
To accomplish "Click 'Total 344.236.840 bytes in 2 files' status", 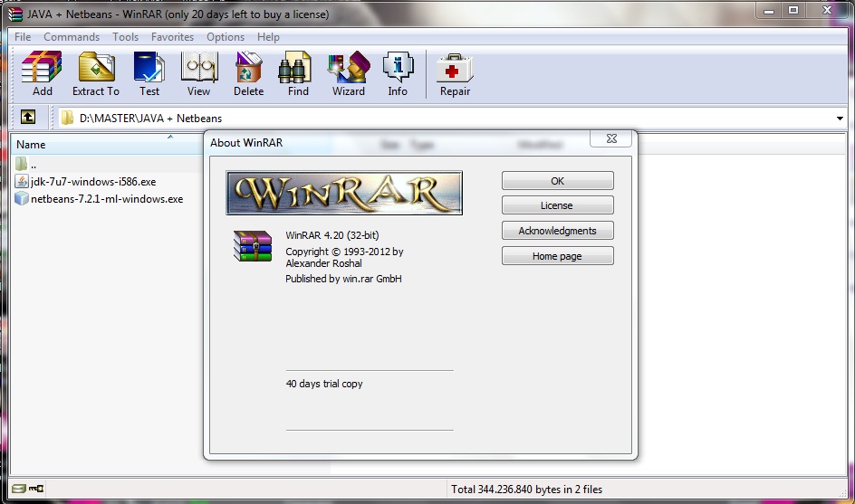I will pyautogui.click(x=527, y=490).
